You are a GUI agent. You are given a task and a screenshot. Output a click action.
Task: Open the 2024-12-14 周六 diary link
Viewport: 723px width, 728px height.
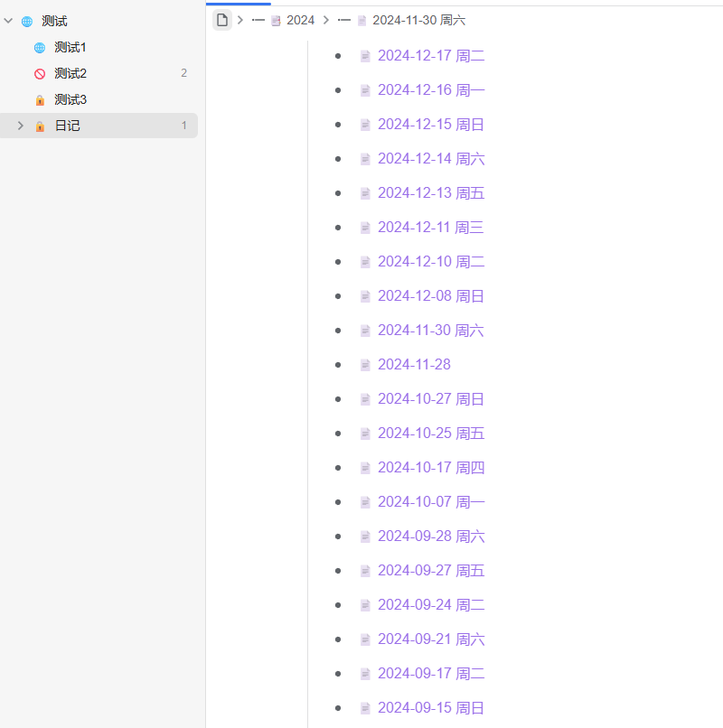pyautogui.click(x=431, y=159)
